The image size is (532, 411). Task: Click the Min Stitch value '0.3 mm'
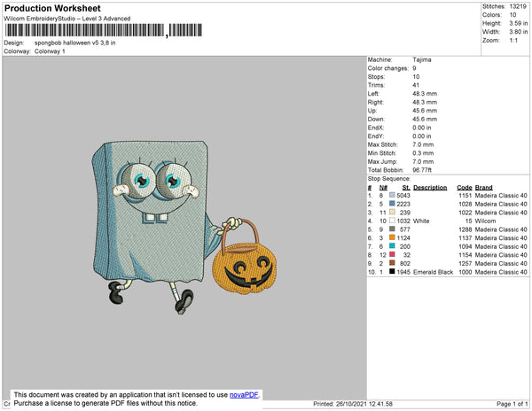point(423,153)
